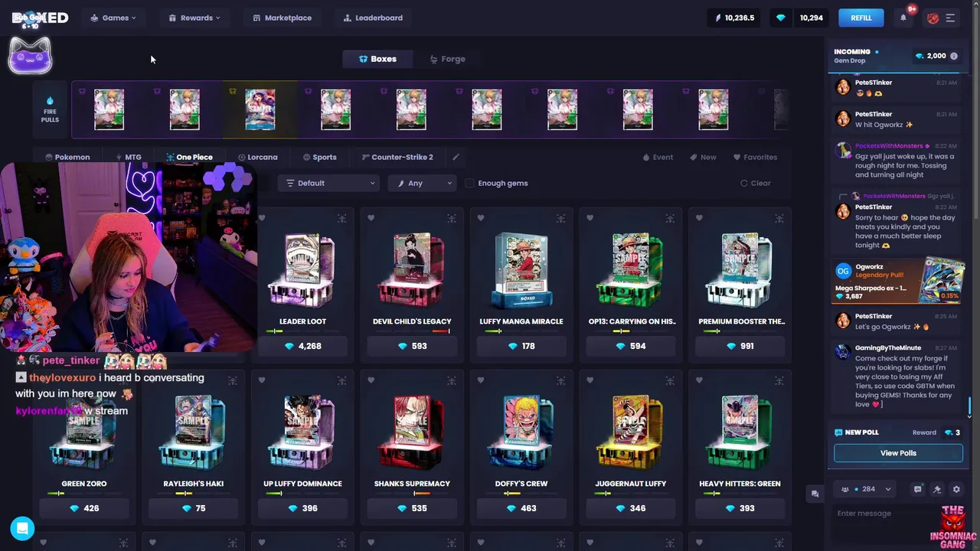980x551 pixels.
Task: Click sparkle icon on Leader Loot card
Action: pyautogui.click(x=341, y=219)
